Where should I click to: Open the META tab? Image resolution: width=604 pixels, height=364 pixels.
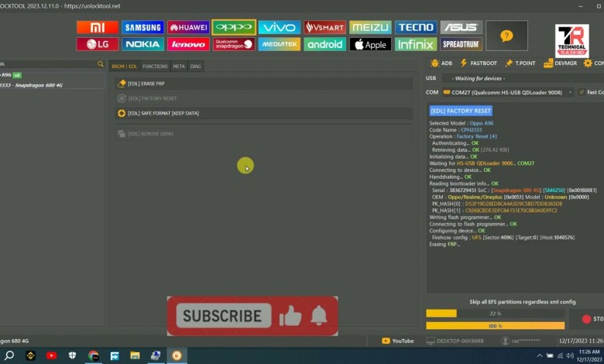click(x=179, y=67)
